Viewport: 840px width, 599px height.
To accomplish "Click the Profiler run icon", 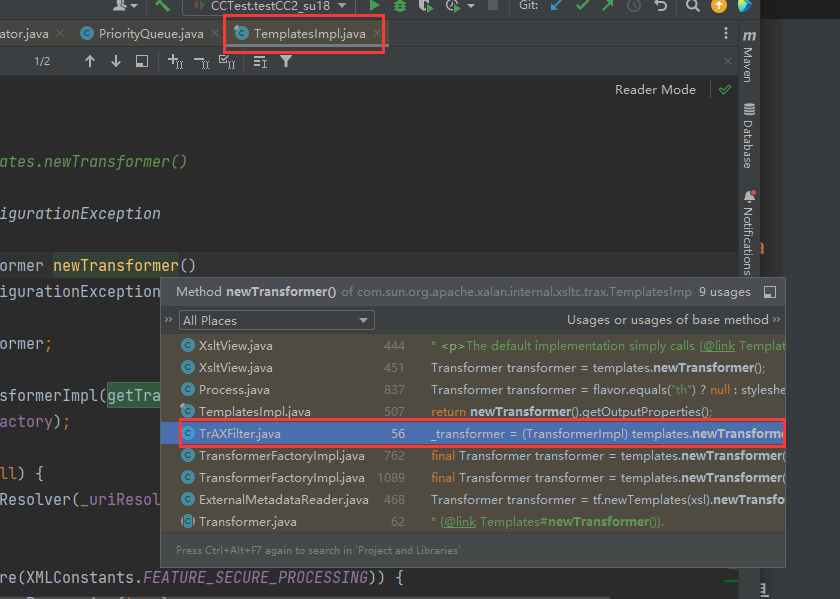I will point(453,6).
